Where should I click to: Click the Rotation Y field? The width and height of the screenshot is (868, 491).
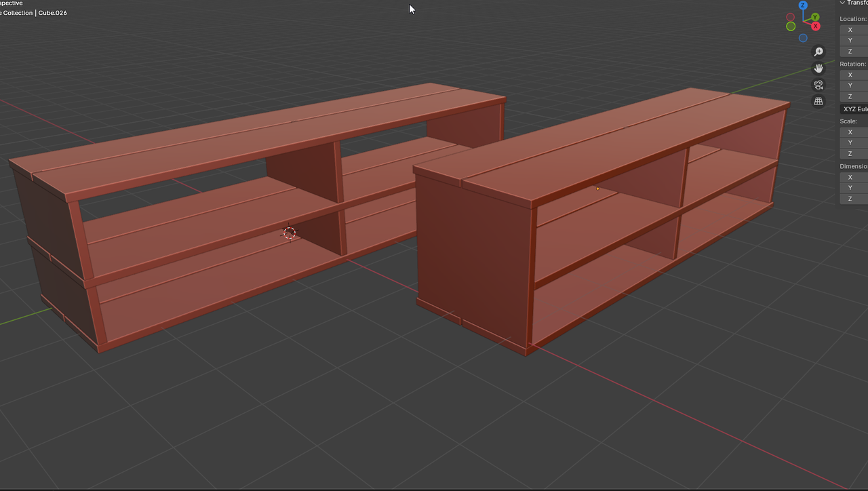point(854,85)
